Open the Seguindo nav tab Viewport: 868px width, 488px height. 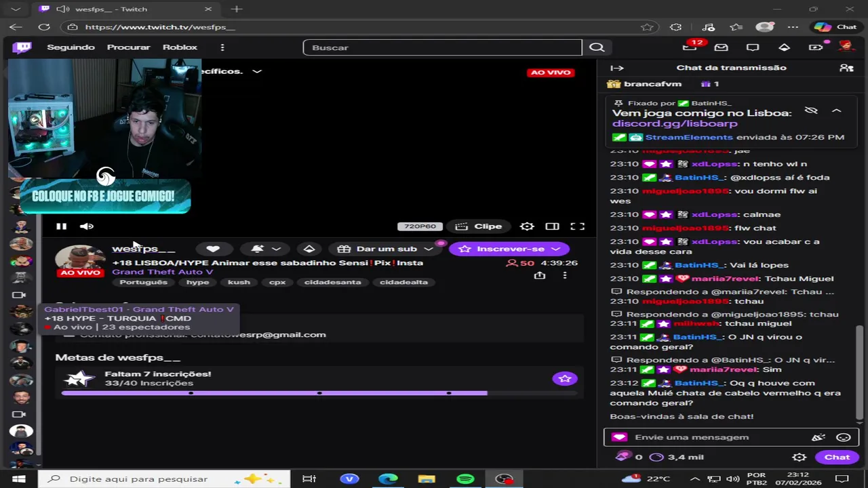pos(71,47)
